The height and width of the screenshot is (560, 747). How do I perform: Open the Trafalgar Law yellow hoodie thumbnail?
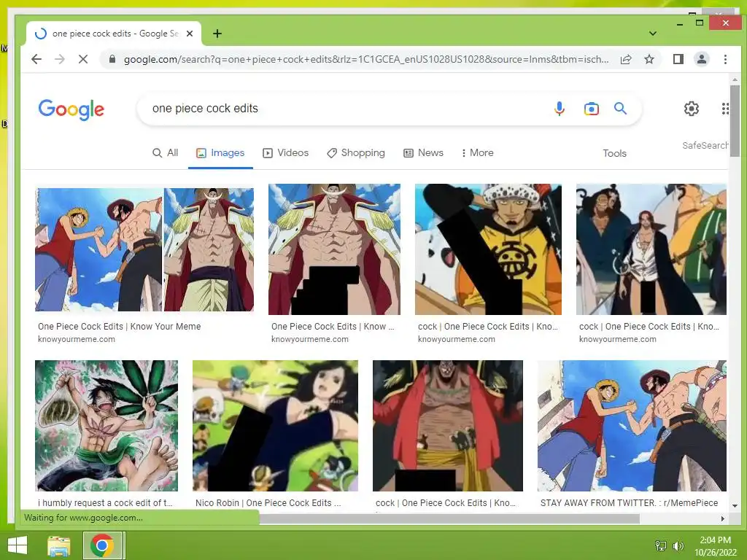488,249
